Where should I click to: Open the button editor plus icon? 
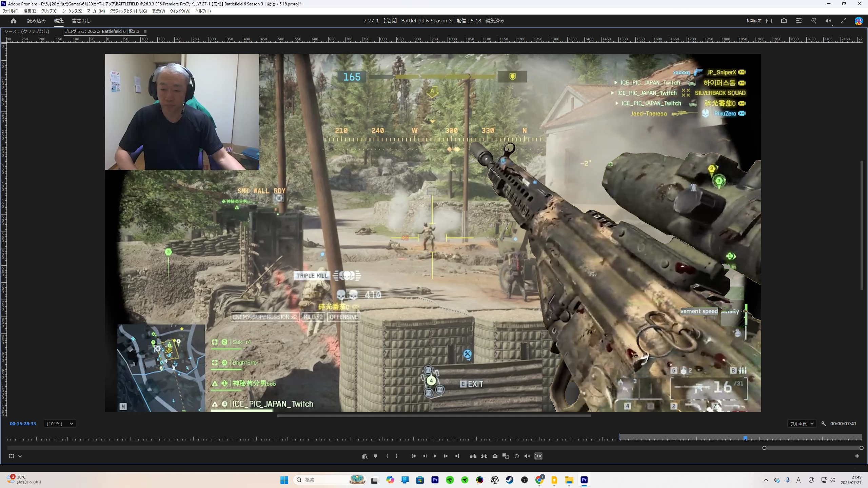(857, 456)
